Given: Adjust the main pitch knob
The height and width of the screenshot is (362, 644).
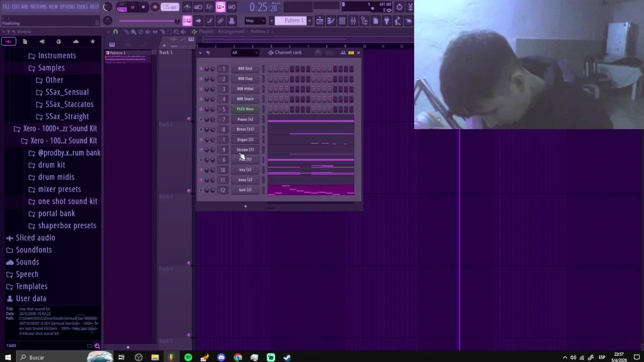Looking at the screenshot, I should (x=107, y=20).
